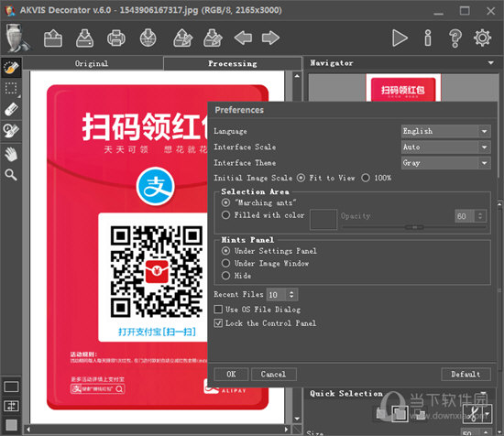Click the AKVIS vase logo

16,38
